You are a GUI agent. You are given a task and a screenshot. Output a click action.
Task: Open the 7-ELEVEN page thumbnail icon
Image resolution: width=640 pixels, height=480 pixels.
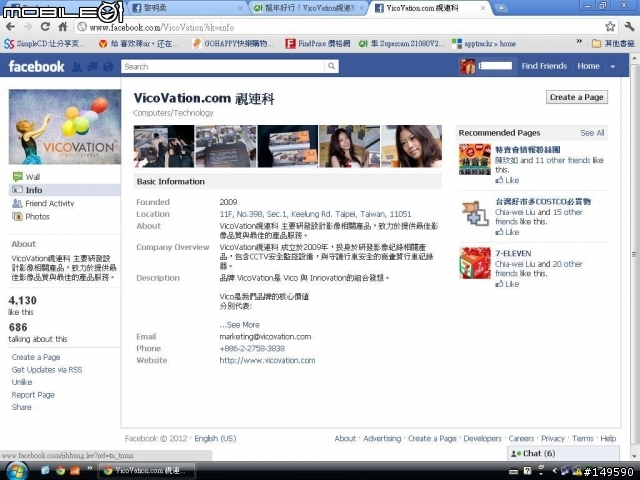click(475, 263)
